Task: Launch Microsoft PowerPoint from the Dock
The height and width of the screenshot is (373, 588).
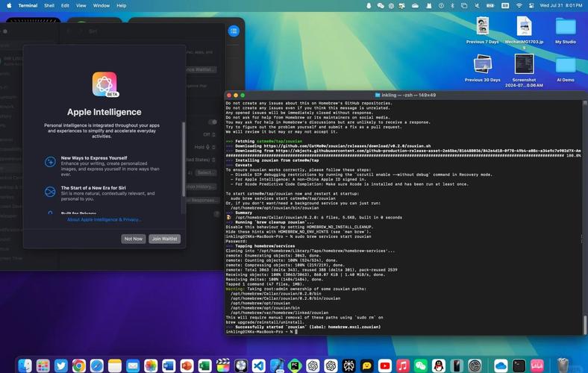Action: (x=187, y=365)
